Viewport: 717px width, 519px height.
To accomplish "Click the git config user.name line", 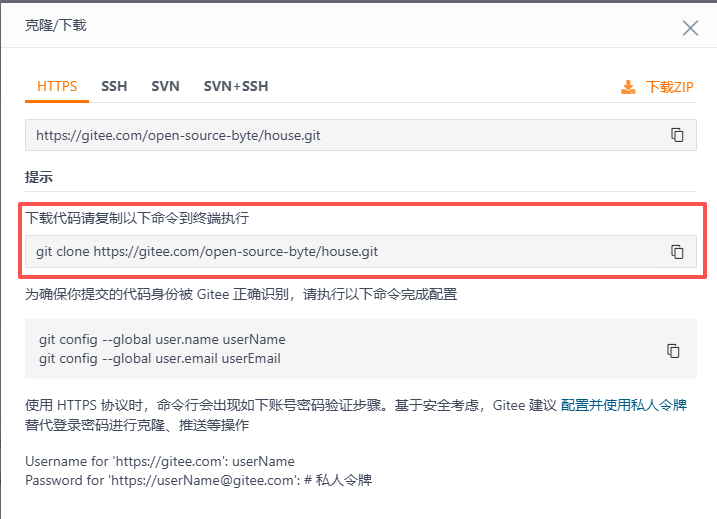I will pyautogui.click(x=162, y=339).
